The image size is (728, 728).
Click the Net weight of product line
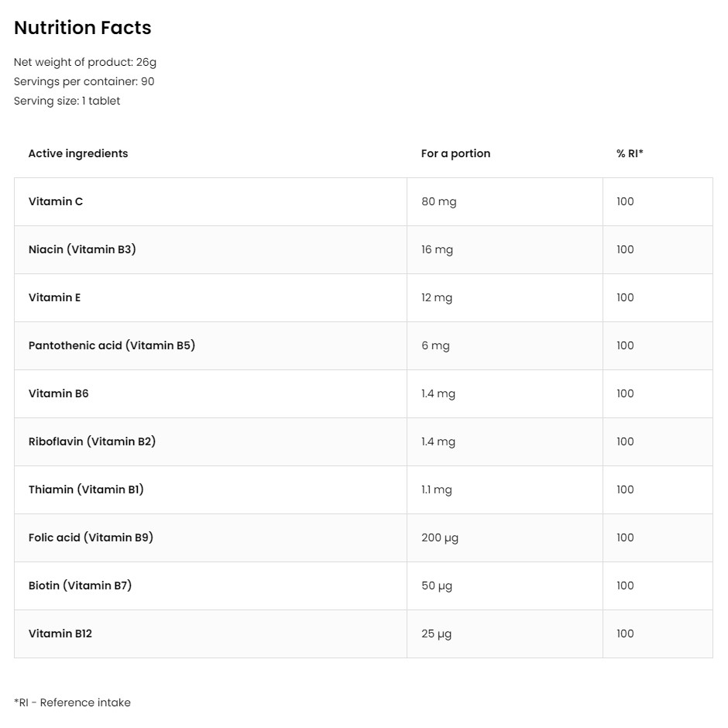point(85,62)
